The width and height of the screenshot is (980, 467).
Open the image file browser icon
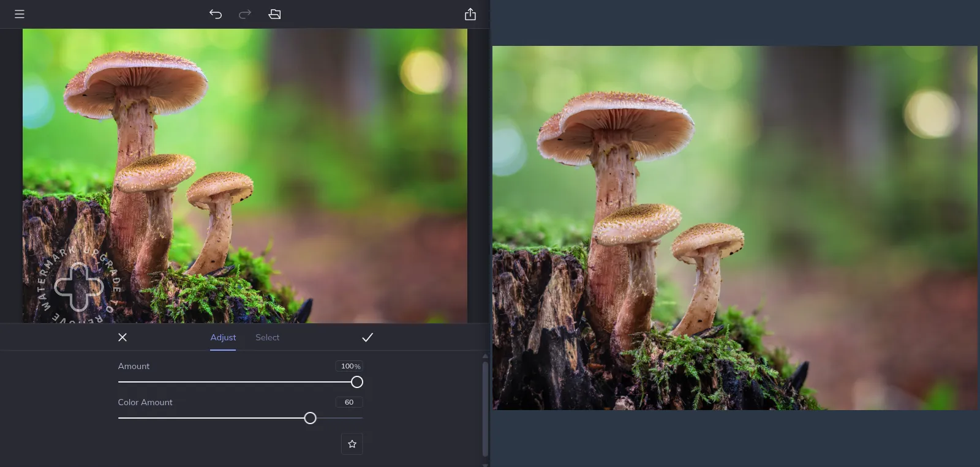point(274,14)
